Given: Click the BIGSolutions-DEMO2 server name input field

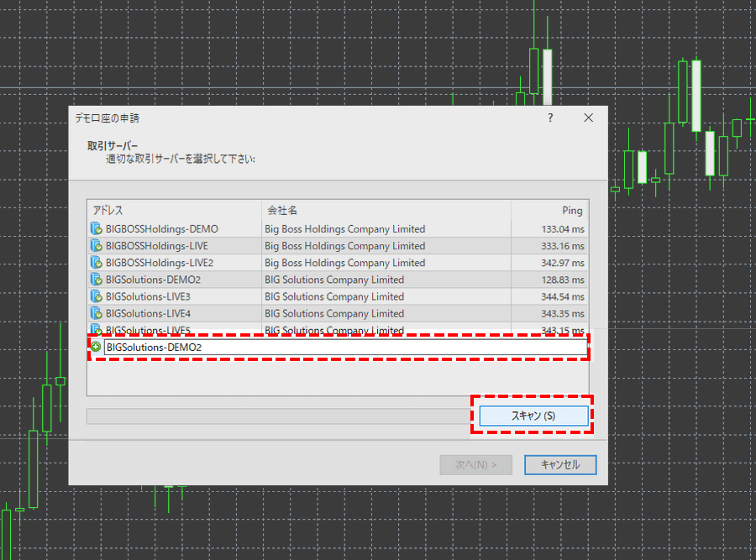Looking at the screenshot, I should click(344, 347).
